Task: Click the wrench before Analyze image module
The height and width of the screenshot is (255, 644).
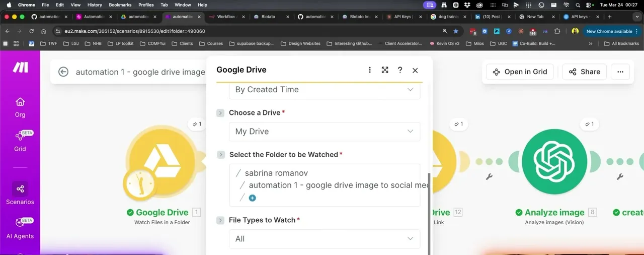Action: pyautogui.click(x=489, y=176)
